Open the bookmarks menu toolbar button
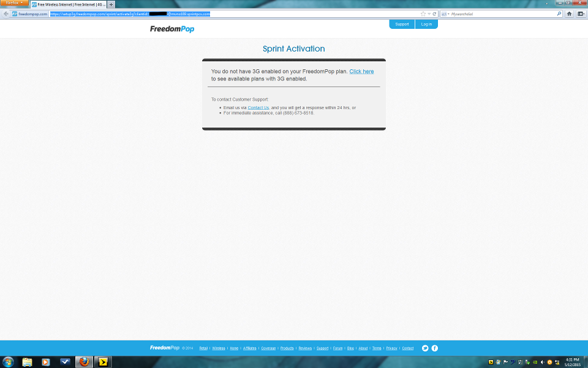The width and height of the screenshot is (588, 368). point(581,14)
